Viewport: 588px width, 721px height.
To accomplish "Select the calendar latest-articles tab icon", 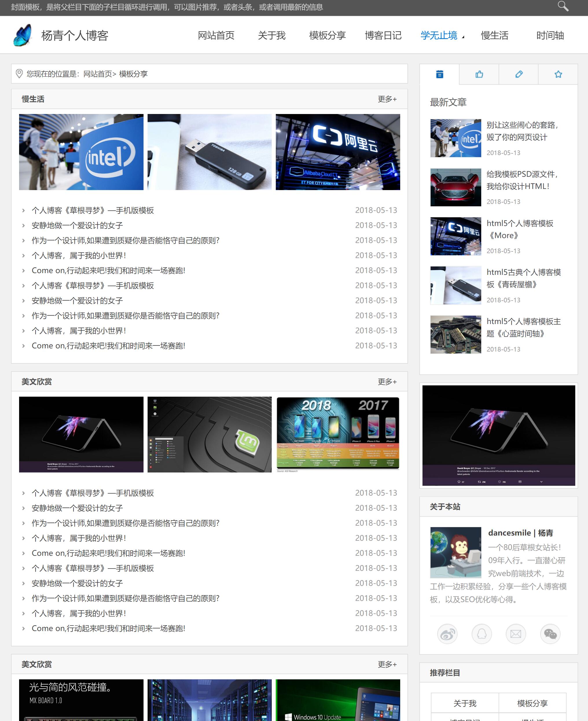I will click(x=439, y=74).
